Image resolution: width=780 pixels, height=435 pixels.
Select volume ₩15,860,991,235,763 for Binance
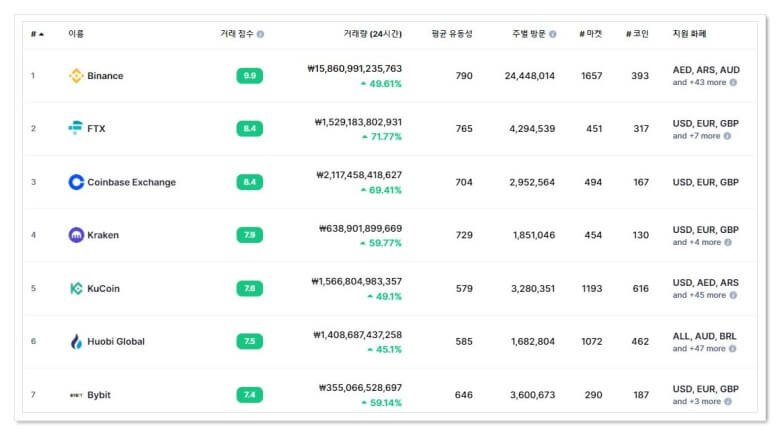pos(355,69)
